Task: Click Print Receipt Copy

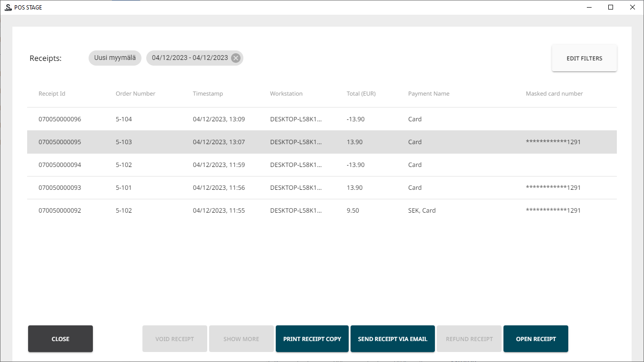Action: click(x=312, y=339)
